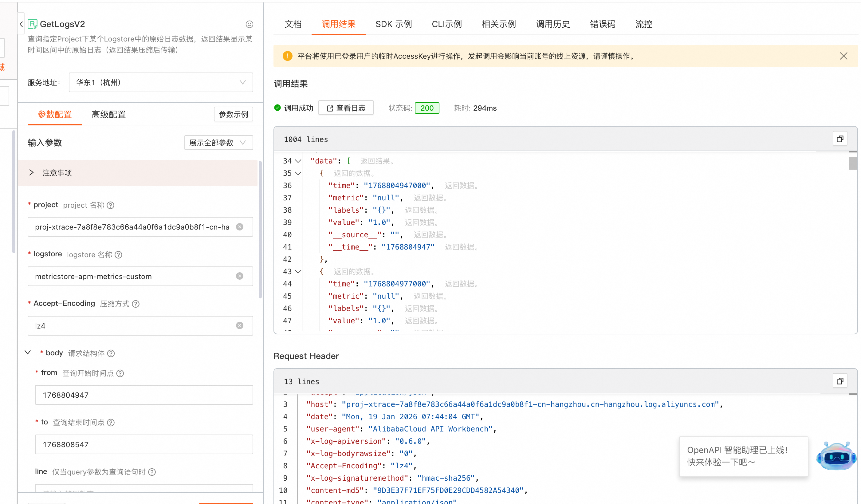Switch to the SDK 示例 tab
The width and height of the screenshot is (861, 504).
(394, 24)
